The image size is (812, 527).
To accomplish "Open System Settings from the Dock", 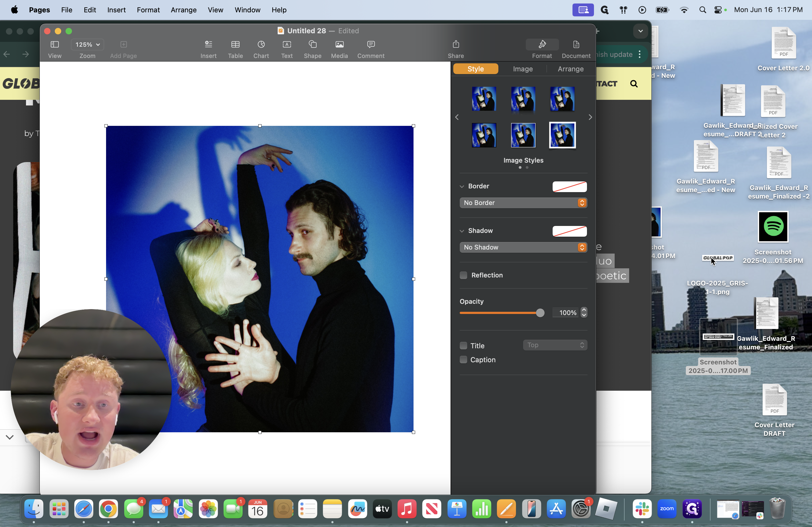I will (581, 509).
